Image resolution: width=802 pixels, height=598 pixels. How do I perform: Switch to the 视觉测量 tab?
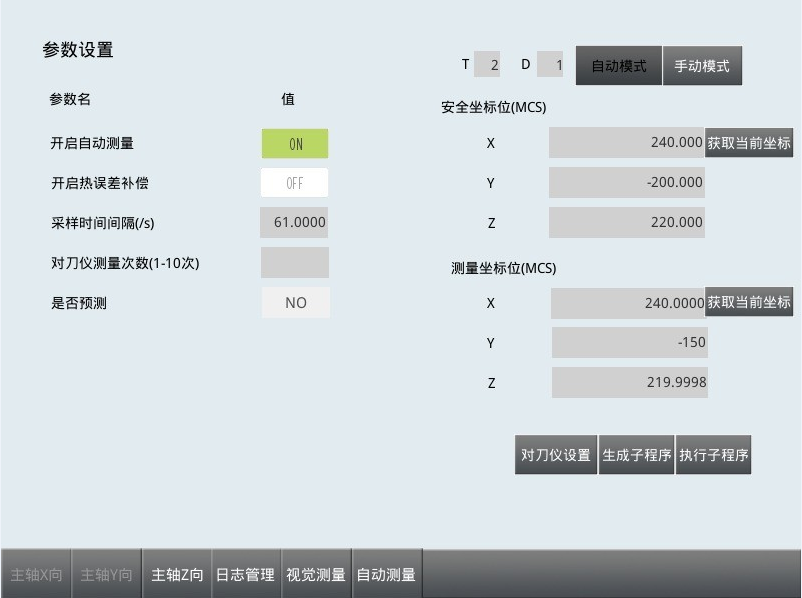[x=316, y=575]
